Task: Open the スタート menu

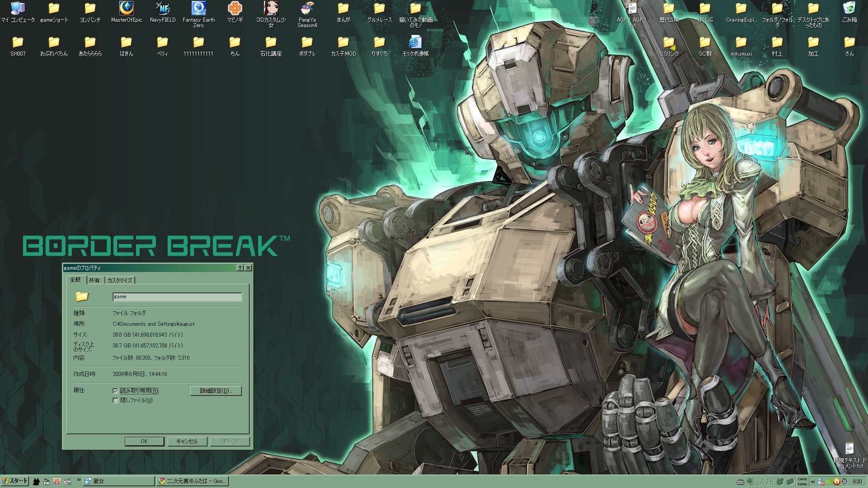Action: pyautogui.click(x=15, y=482)
